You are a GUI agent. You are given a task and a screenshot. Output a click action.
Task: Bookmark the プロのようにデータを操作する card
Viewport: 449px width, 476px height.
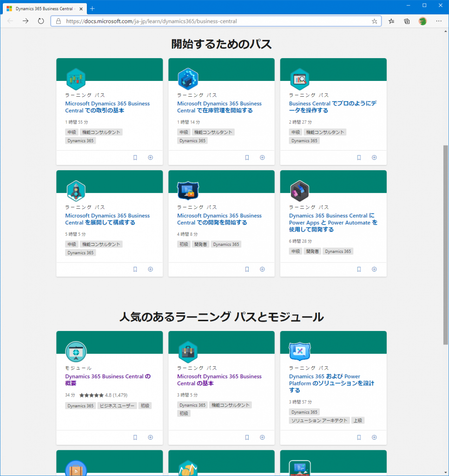(x=359, y=158)
